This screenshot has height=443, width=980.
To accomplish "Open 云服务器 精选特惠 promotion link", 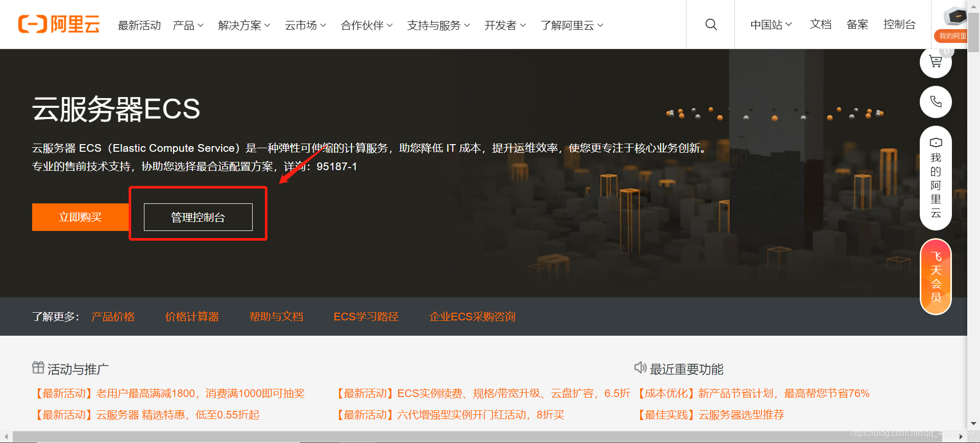I will [x=146, y=414].
